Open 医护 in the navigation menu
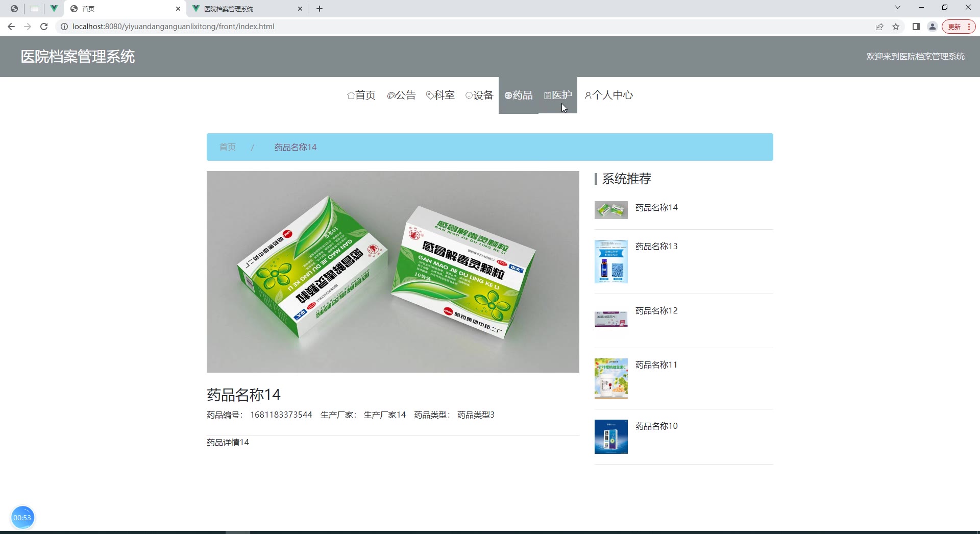This screenshot has height=534, width=980. point(558,95)
